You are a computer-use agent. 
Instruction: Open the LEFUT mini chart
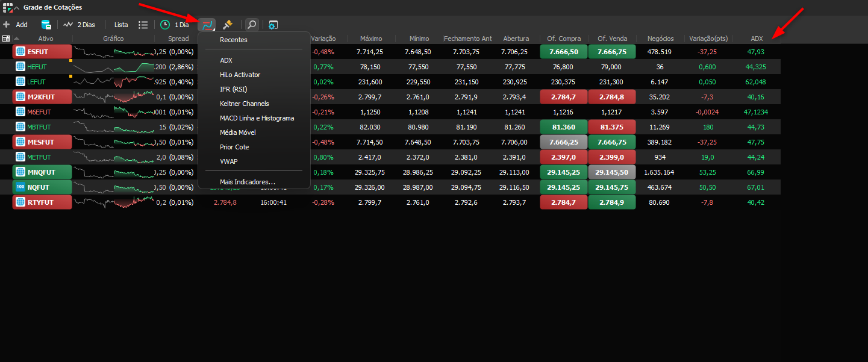coord(113,82)
